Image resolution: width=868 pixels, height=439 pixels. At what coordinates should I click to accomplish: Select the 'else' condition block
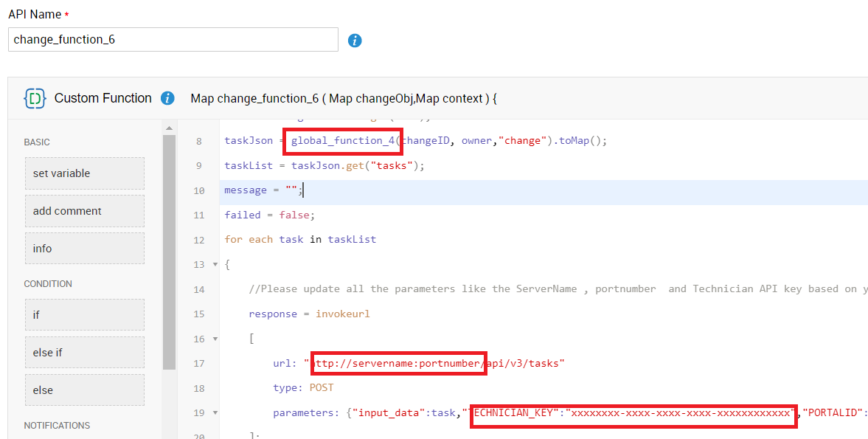pyautogui.click(x=84, y=390)
